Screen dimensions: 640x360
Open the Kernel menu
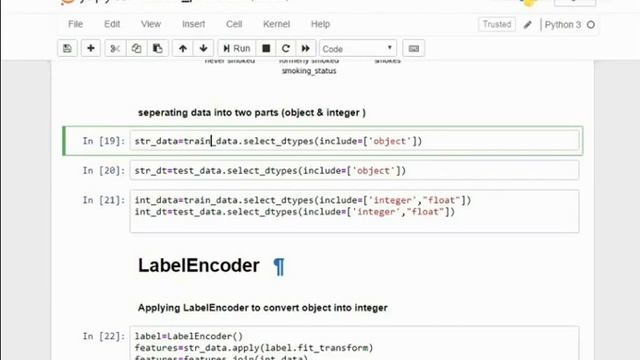(x=276, y=24)
